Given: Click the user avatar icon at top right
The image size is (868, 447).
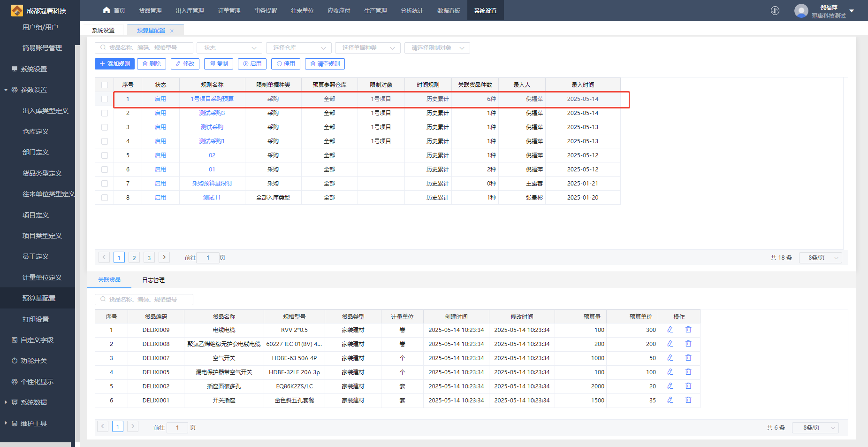Looking at the screenshot, I should pos(801,10).
